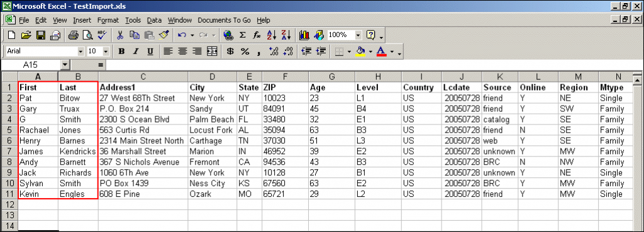Align cell text right
Screen dimensions: 644x232
[x=197, y=52]
